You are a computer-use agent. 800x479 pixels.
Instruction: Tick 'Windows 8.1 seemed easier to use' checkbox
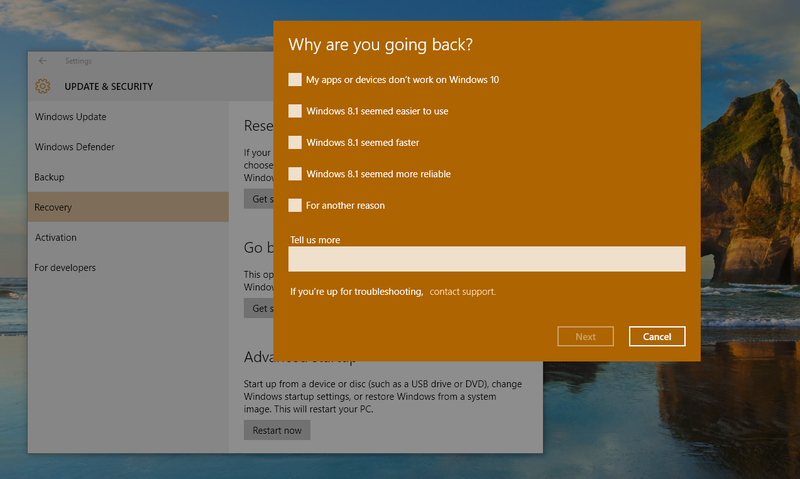(295, 111)
